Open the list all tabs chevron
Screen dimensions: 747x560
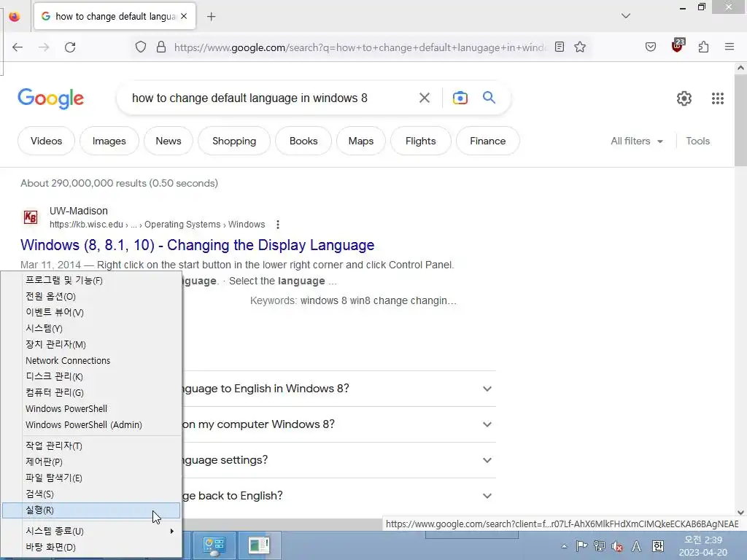(x=626, y=16)
